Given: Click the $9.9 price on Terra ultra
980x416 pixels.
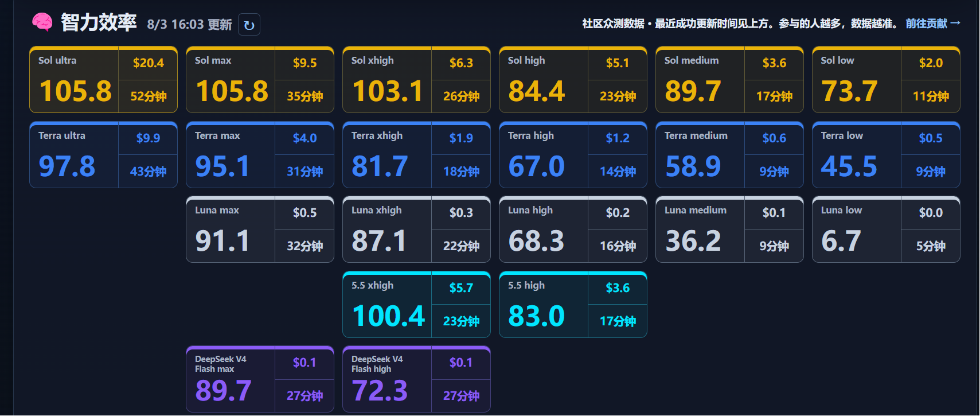Looking at the screenshot, I should 149,138.
